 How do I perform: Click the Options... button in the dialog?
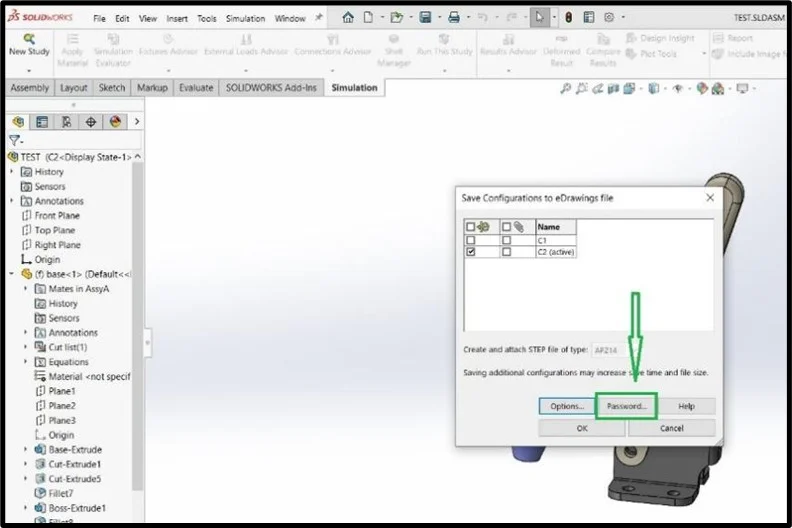[x=567, y=406]
